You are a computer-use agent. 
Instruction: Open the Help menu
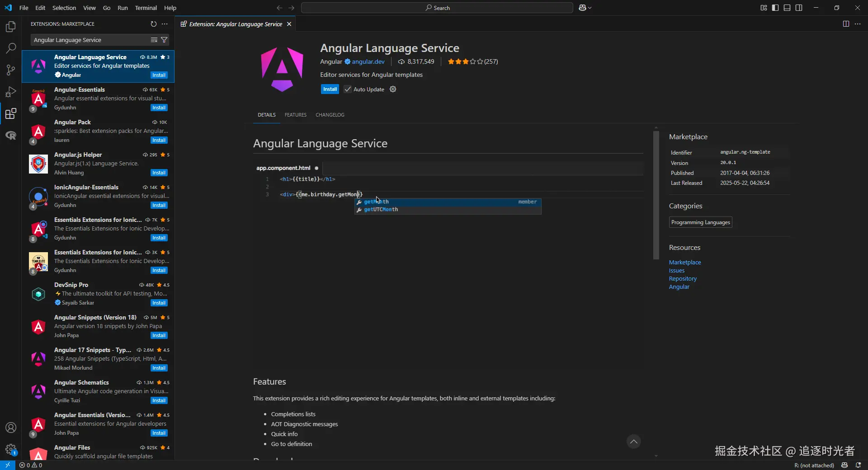170,8
